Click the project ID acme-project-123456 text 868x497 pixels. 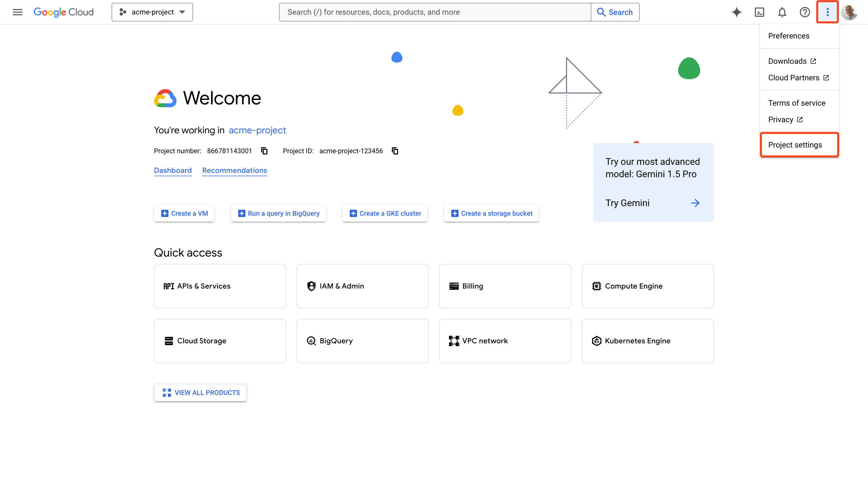(351, 151)
